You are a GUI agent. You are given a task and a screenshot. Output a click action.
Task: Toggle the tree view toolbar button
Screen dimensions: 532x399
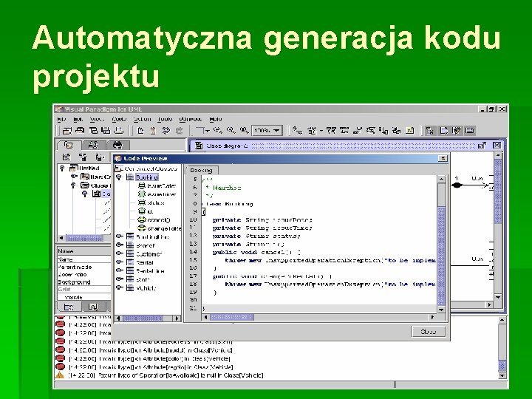tap(430, 131)
